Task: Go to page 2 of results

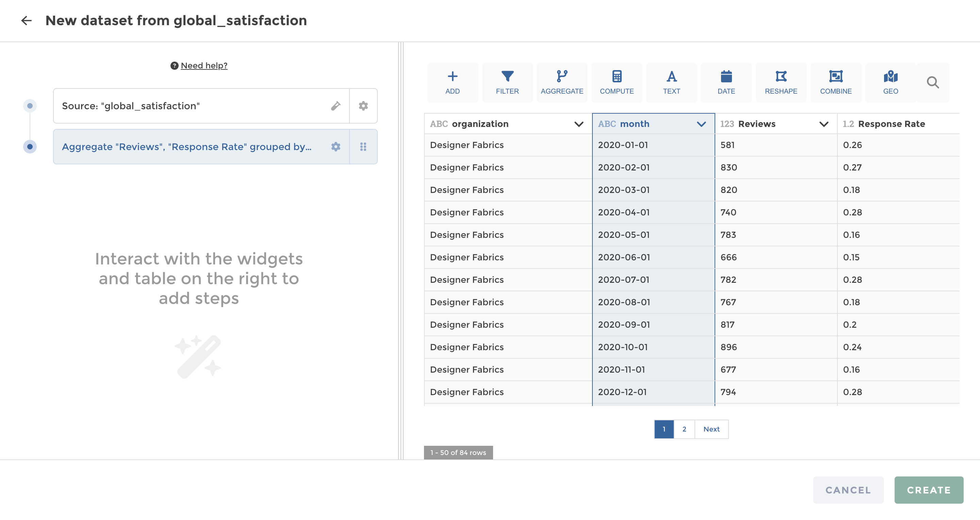Action: click(x=684, y=429)
